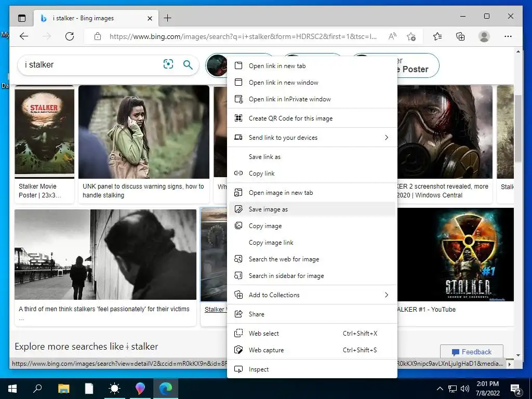Open the UNK panel stalking image
This screenshot has width=532, height=399.
tap(144, 132)
